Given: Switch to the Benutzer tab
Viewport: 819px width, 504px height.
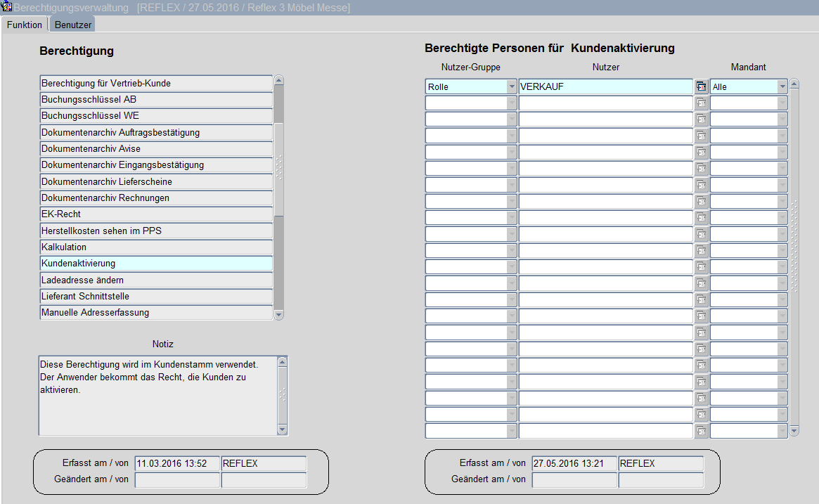Looking at the screenshot, I should pos(73,25).
